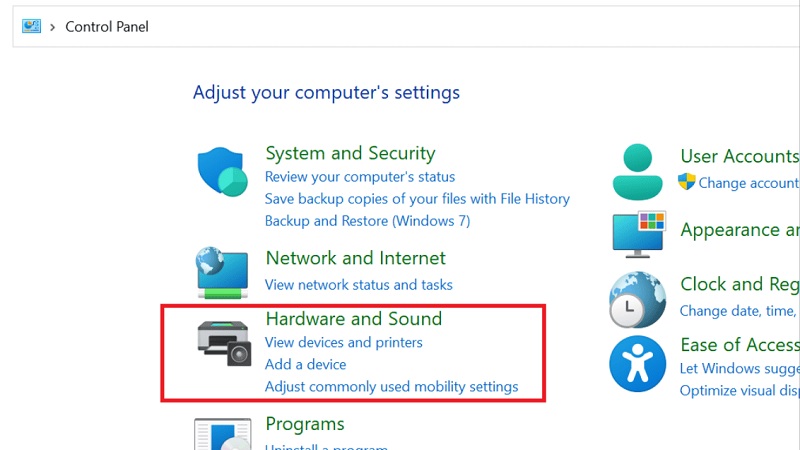800x450 pixels.
Task: Click Save backup copies with File History
Action: [x=417, y=198]
